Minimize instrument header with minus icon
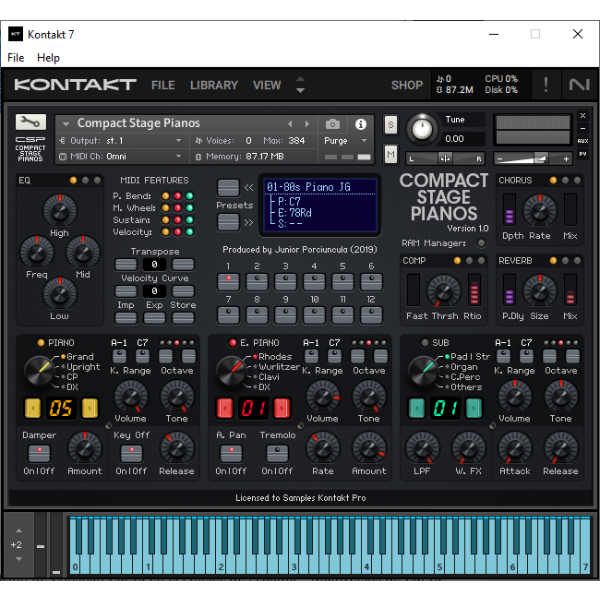 (582, 128)
